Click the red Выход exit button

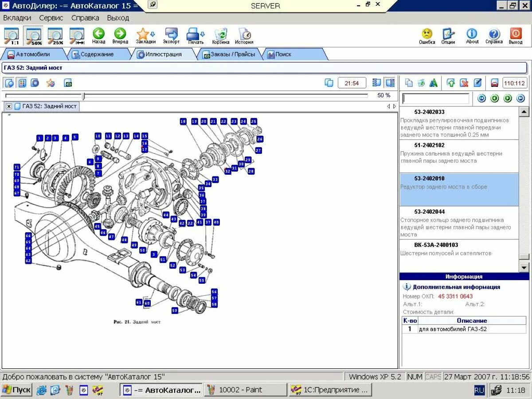coord(516,36)
